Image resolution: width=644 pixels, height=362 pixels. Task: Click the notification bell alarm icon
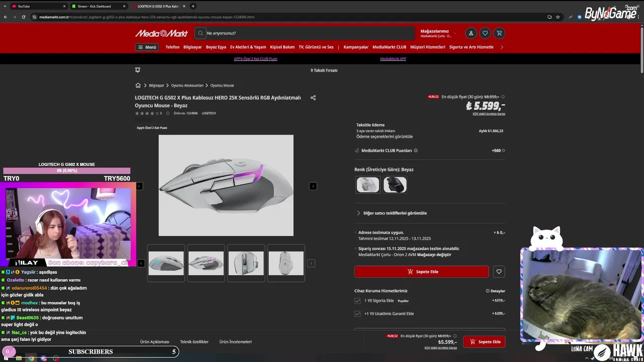tap(137, 70)
